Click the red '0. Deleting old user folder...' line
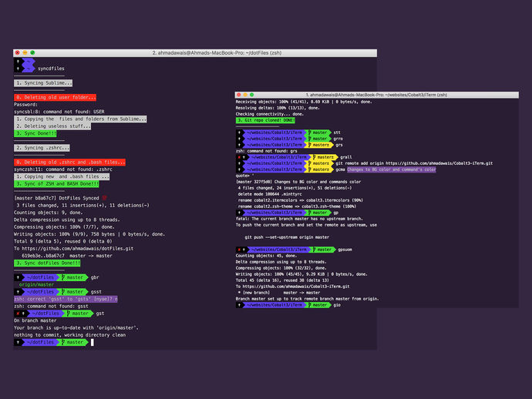This screenshot has width=532, height=399. pyautogui.click(x=55, y=97)
